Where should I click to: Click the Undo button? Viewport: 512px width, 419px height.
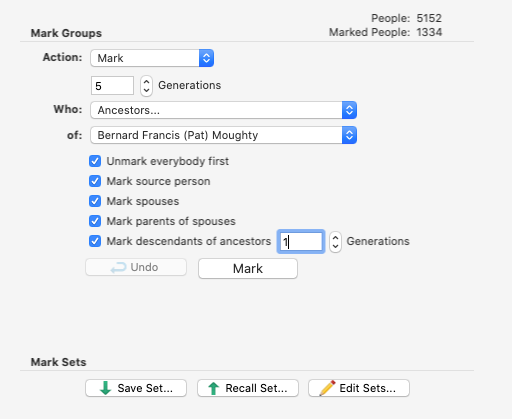coord(136,267)
